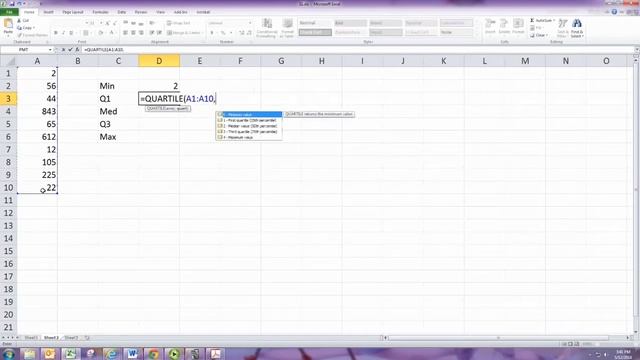The width and height of the screenshot is (640, 360).
Task: Open Find & Select menu
Action: (x=577, y=28)
